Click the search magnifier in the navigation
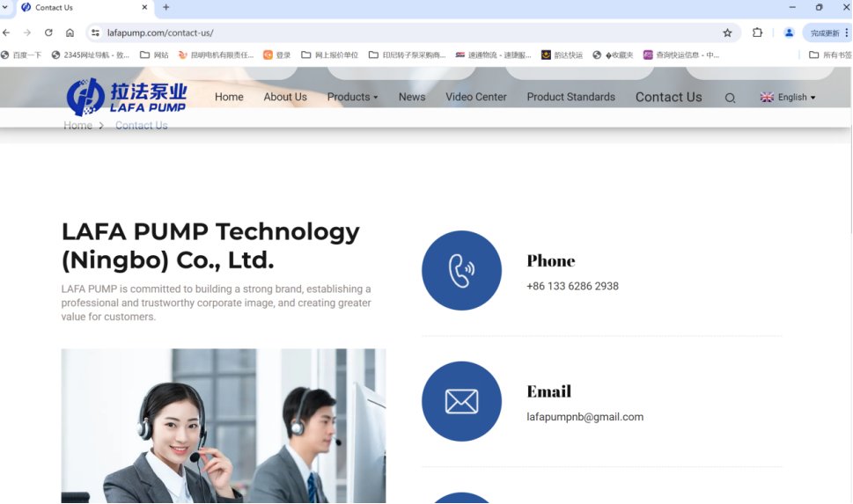The width and height of the screenshot is (853, 504). (730, 98)
